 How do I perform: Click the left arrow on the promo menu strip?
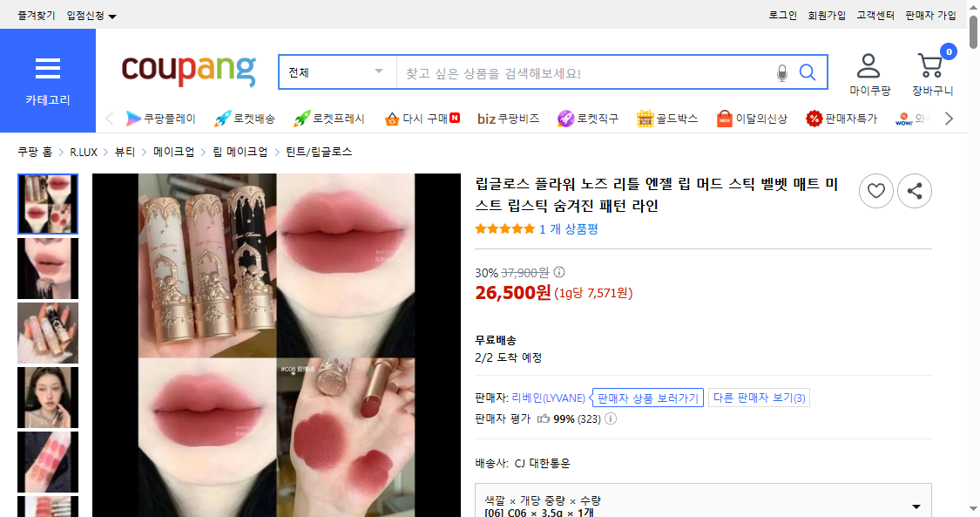(x=110, y=117)
